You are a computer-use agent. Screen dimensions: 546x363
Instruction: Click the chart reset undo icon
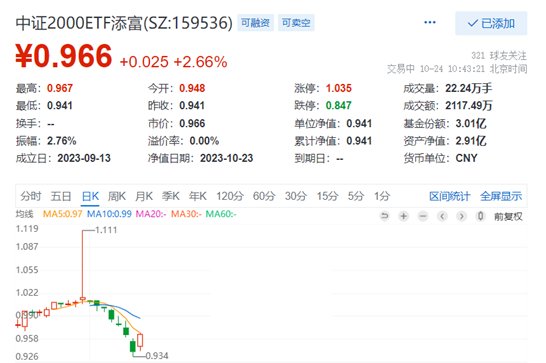(x=384, y=216)
